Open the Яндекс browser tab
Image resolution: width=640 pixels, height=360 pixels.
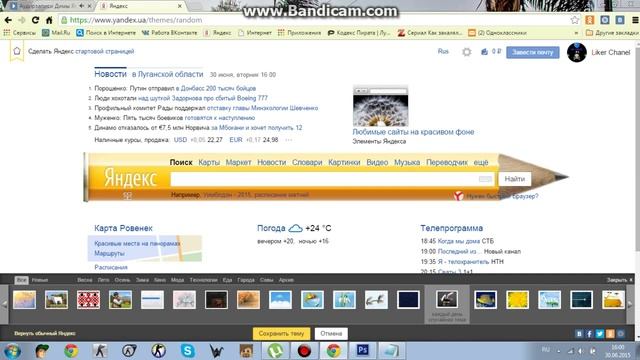point(141,6)
